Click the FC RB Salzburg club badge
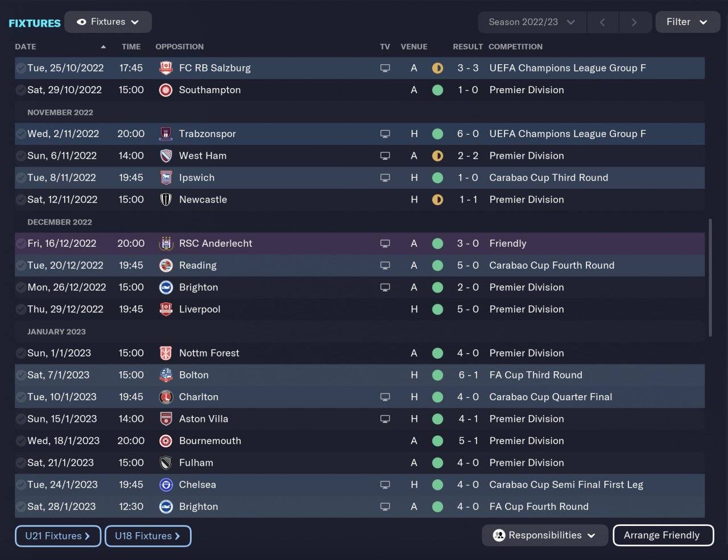 pos(166,68)
